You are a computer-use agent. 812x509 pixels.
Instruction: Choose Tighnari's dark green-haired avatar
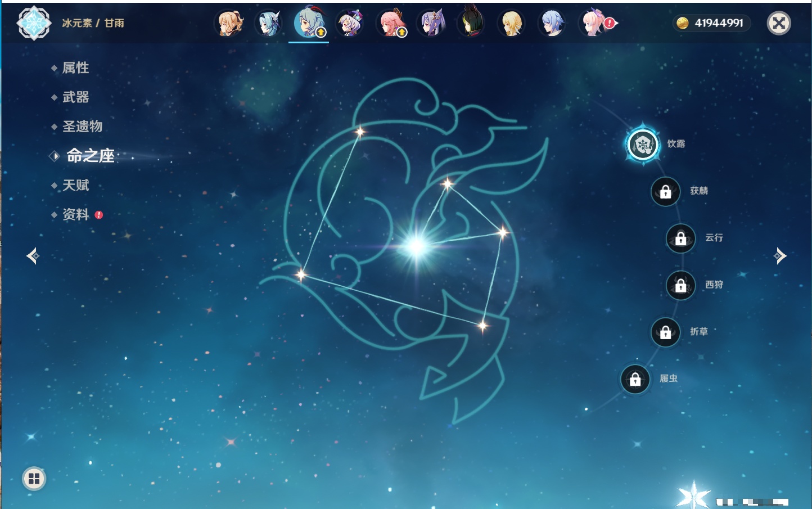tap(471, 22)
